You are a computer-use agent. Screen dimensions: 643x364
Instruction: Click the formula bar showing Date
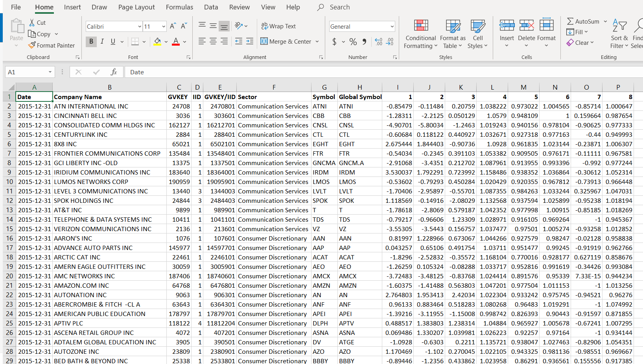383,72
